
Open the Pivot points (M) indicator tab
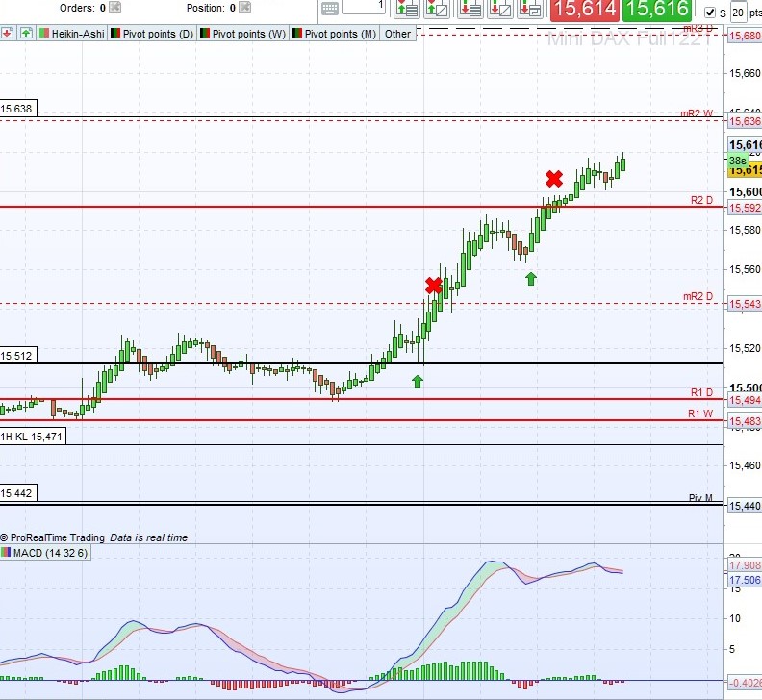coord(335,34)
